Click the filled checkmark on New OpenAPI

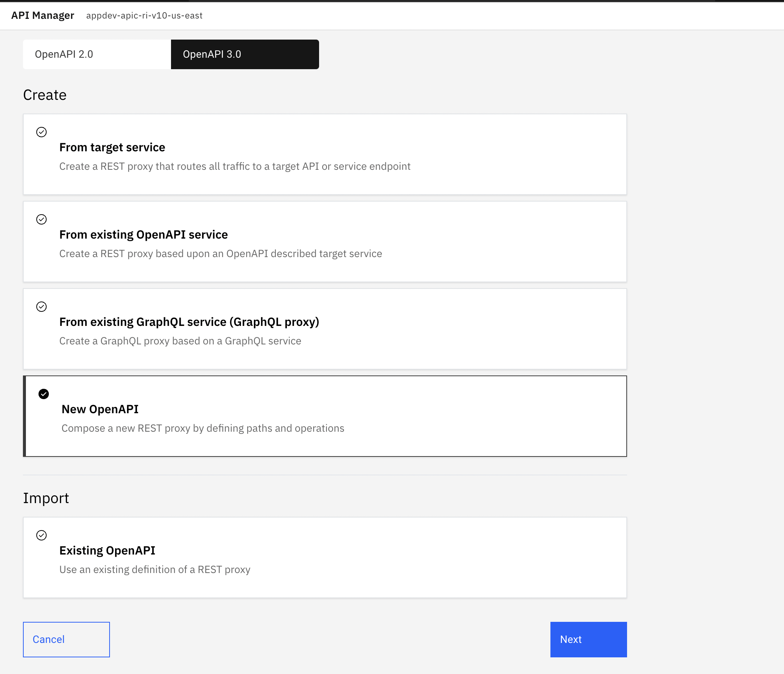44,394
